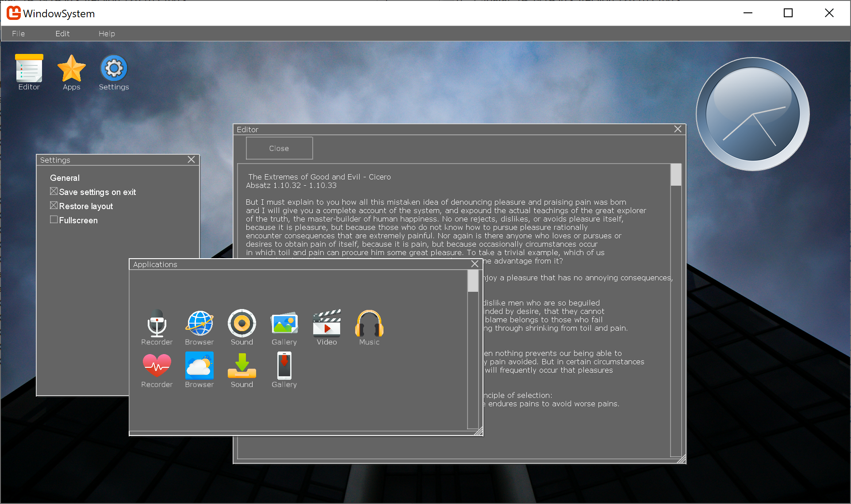Open the File menu
This screenshot has height=504, width=851.
click(x=18, y=34)
